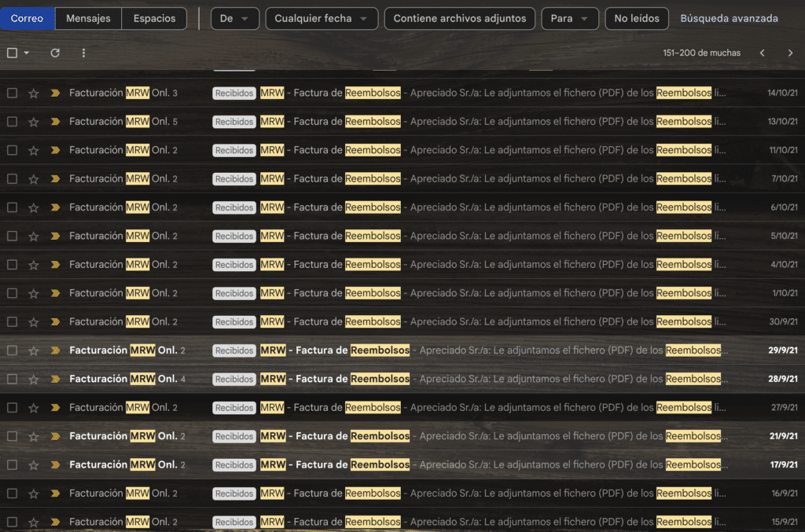The image size is (805, 532).
Task: Switch to the Espacios tab
Action: click(154, 18)
